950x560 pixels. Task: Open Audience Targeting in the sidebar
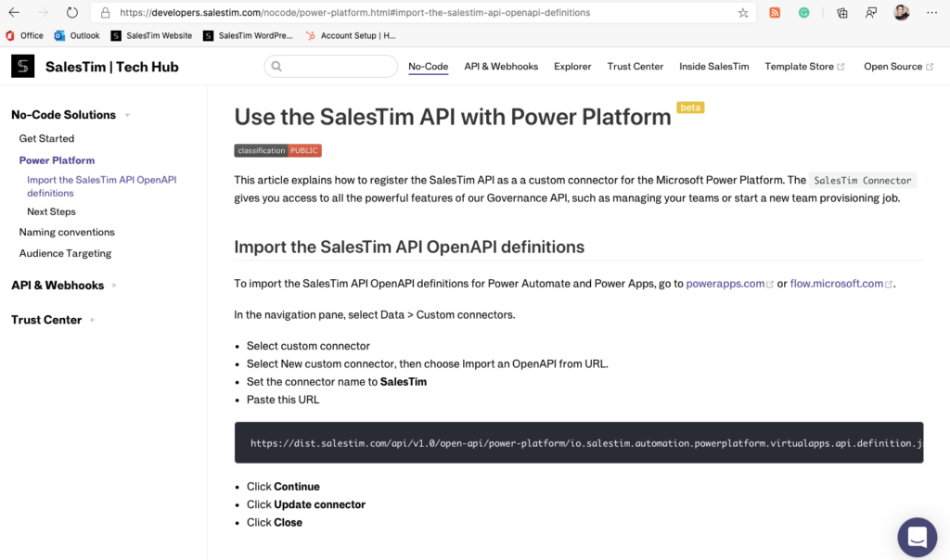pyautogui.click(x=65, y=253)
